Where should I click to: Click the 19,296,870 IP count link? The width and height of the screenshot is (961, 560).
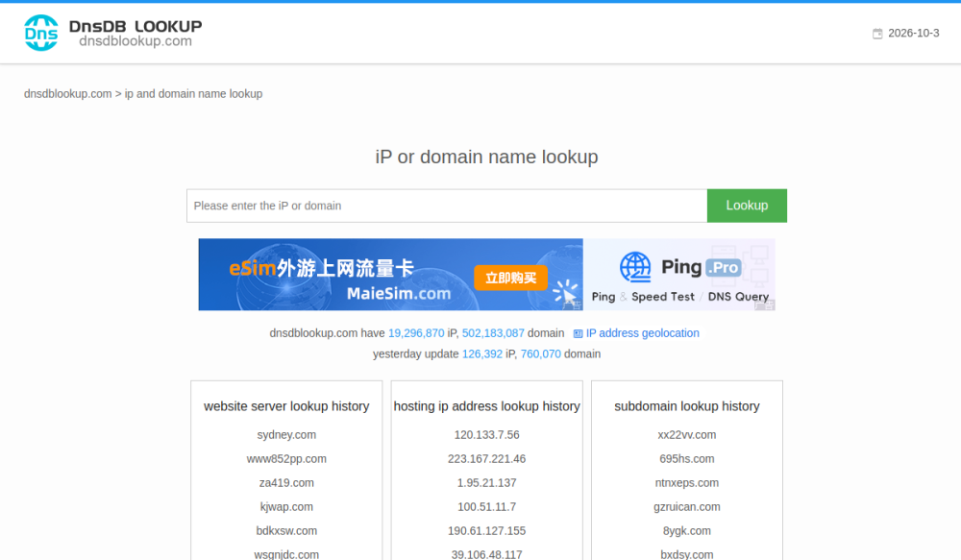point(416,333)
